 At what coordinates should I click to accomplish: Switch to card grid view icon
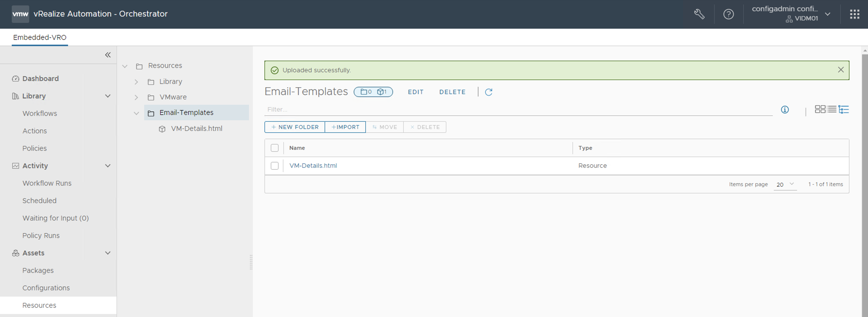pyautogui.click(x=820, y=109)
